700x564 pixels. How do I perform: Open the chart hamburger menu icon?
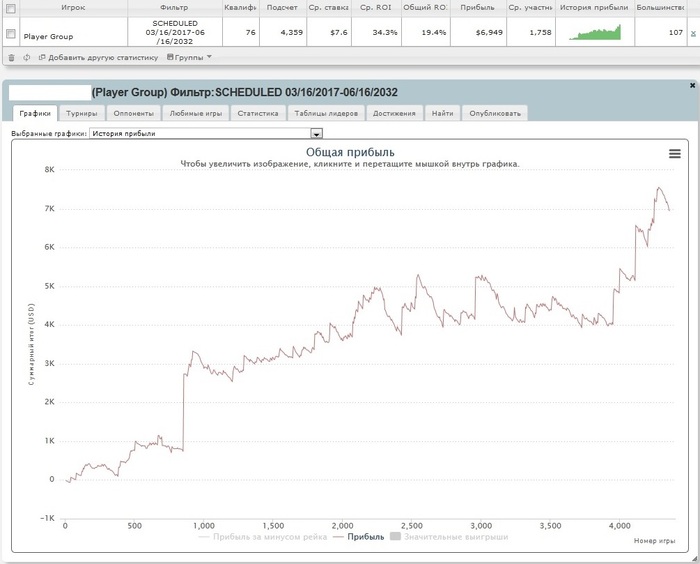(675, 154)
